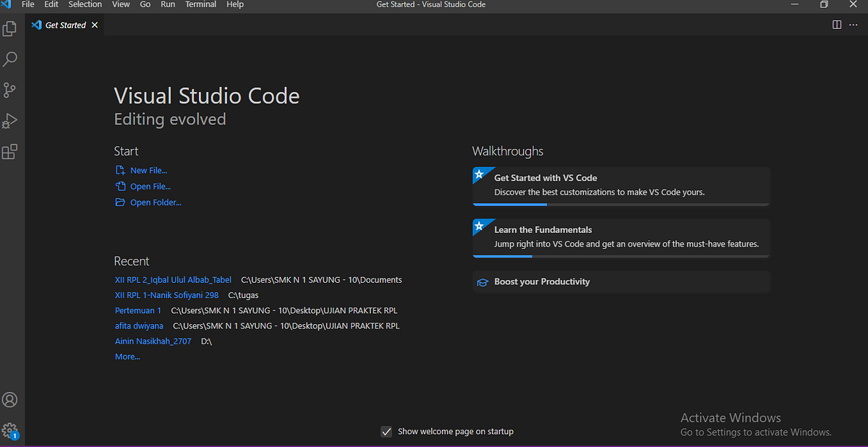Expand the More... recent folders list
Viewport: 868px width, 447px height.
127,357
